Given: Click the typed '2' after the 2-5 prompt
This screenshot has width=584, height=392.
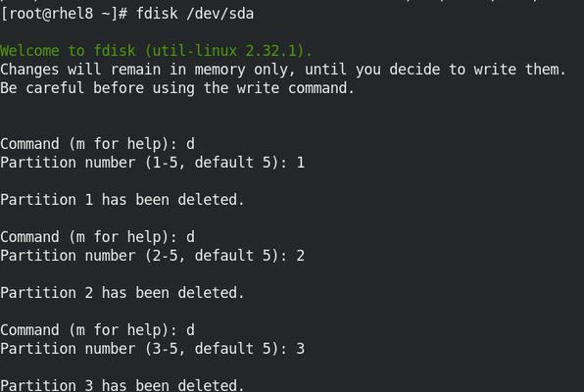Looking at the screenshot, I should click(301, 256).
